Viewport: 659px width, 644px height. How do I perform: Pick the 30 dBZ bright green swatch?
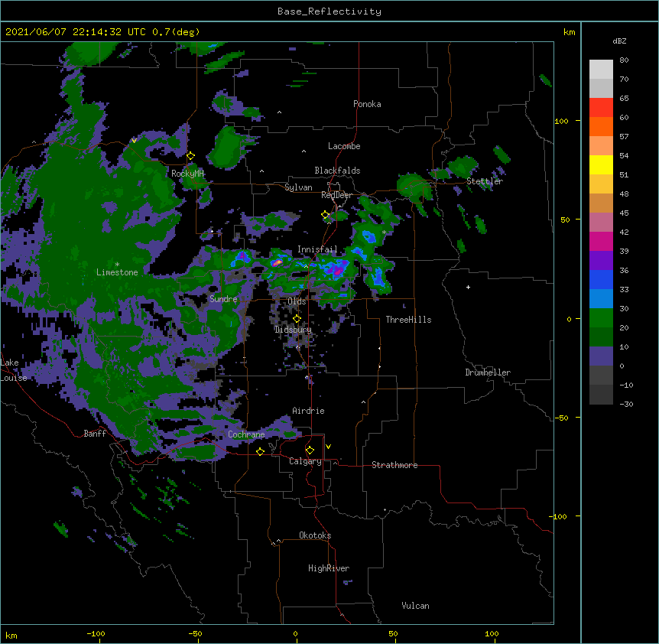click(601, 318)
